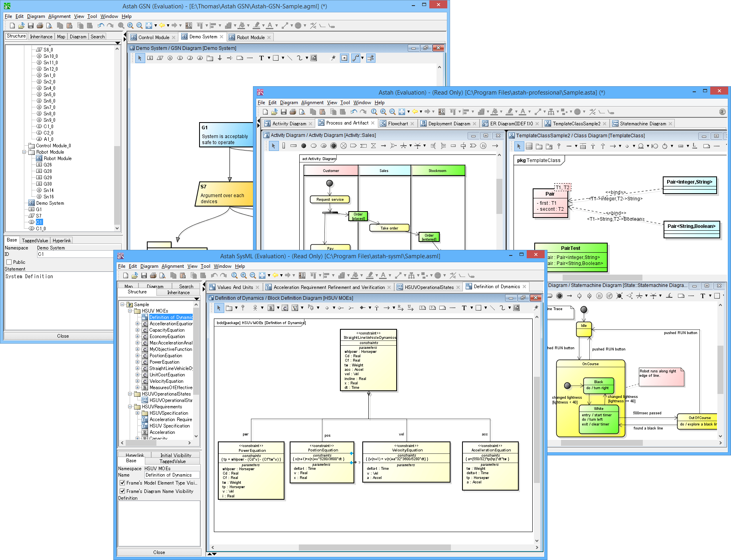
Task: Click Zoom Out magnifier in Astah Professional toolbar
Action: click(392, 112)
